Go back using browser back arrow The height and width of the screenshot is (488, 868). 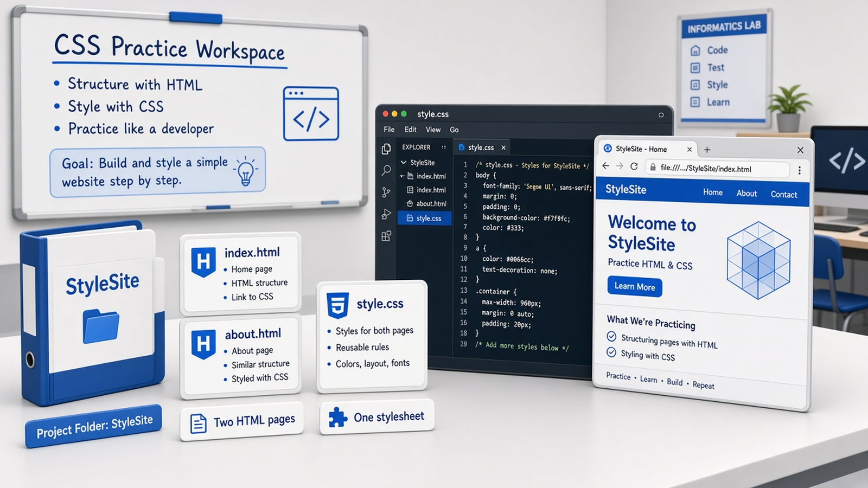[x=605, y=166]
